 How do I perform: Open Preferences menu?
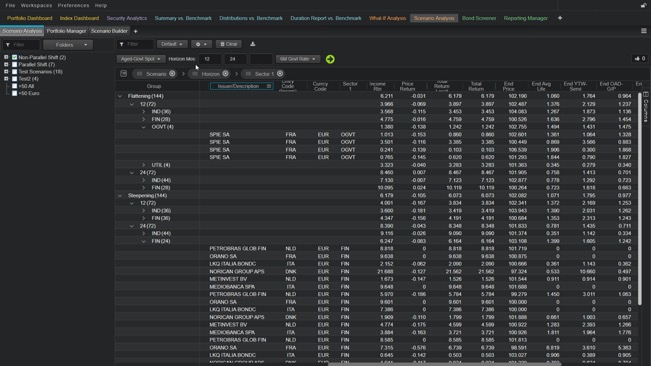(x=73, y=5)
